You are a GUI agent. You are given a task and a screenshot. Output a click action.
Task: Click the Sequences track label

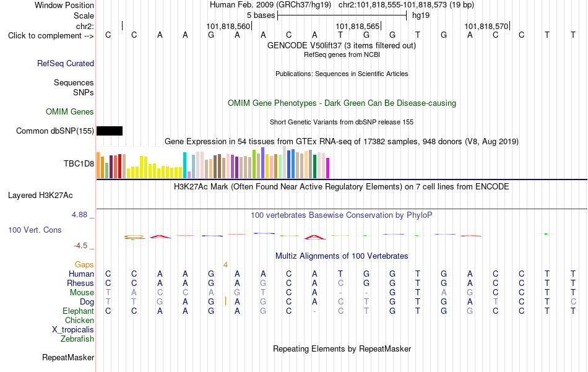(x=74, y=82)
